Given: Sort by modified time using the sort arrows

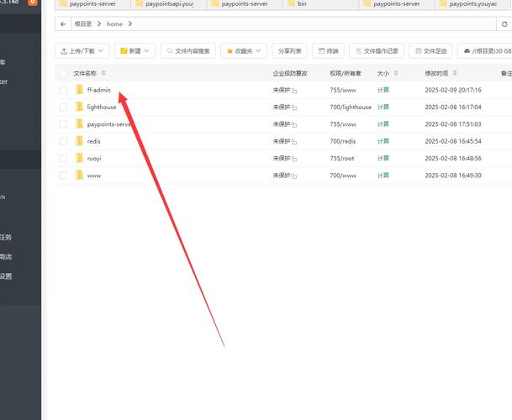Looking at the screenshot, I should coord(455,73).
